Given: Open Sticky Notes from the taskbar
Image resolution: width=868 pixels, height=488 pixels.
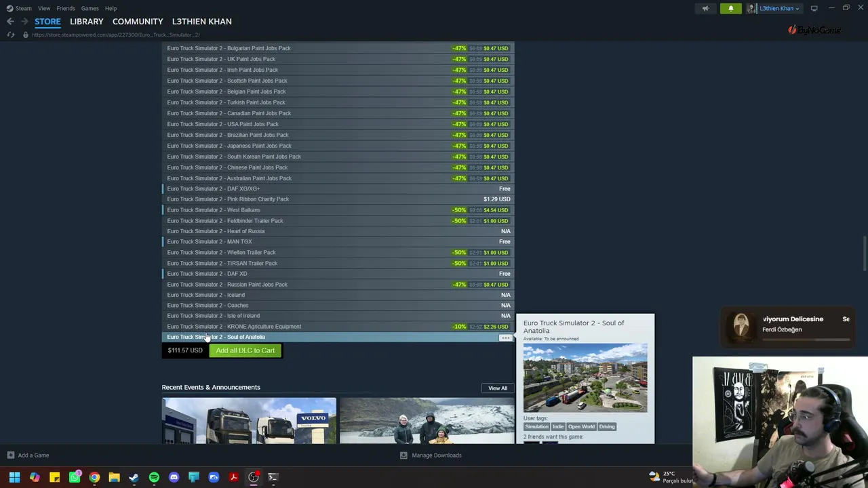Looking at the screenshot, I should tap(54, 477).
